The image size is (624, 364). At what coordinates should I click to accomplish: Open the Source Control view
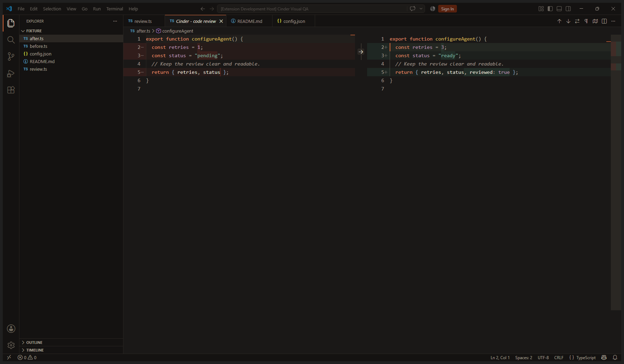coord(11,57)
